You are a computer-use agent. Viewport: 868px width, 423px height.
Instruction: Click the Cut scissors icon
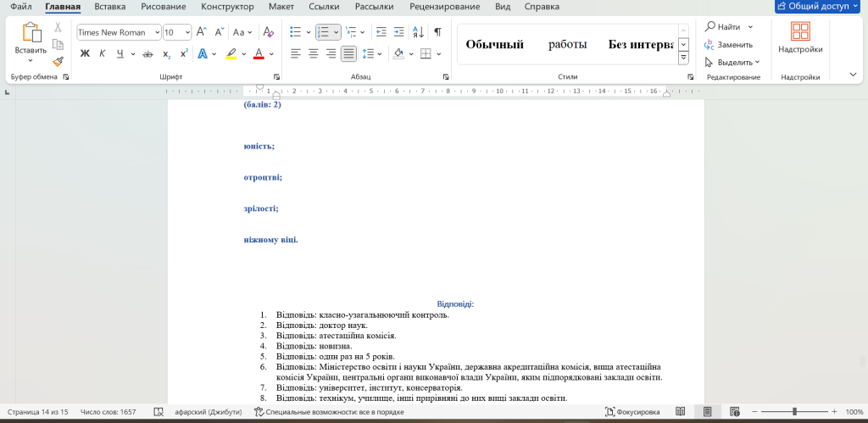pyautogui.click(x=58, y=27)
